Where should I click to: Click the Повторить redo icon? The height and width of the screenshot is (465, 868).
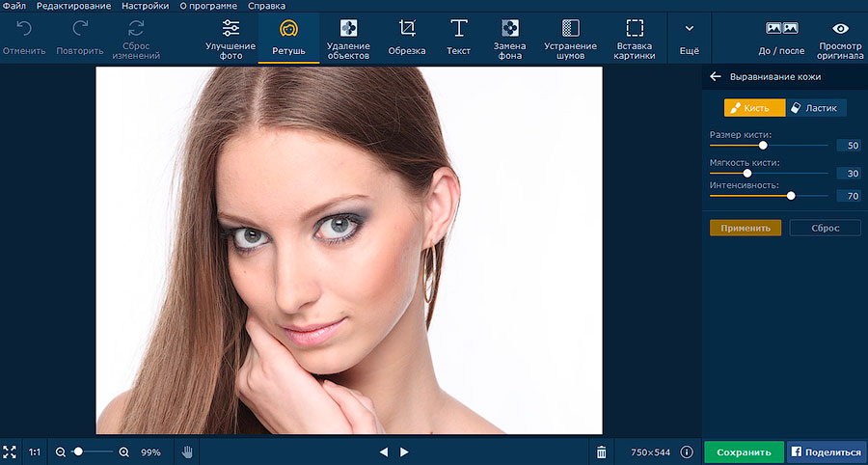click(x=80, y=28)
